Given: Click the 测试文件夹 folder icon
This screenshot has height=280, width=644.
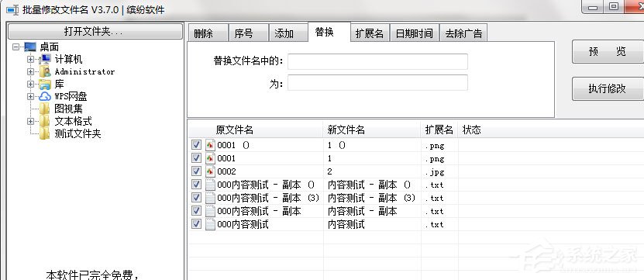Looking at the screenshot, I should point(45,133).
